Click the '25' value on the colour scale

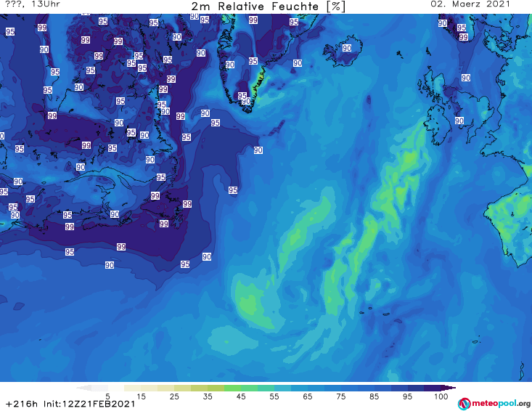click(174, 396)
